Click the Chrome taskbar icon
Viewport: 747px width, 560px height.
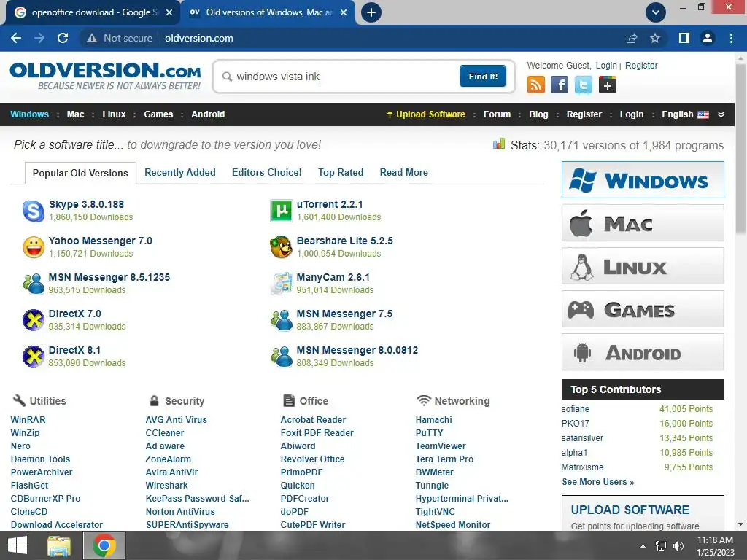tap(104, 545)
